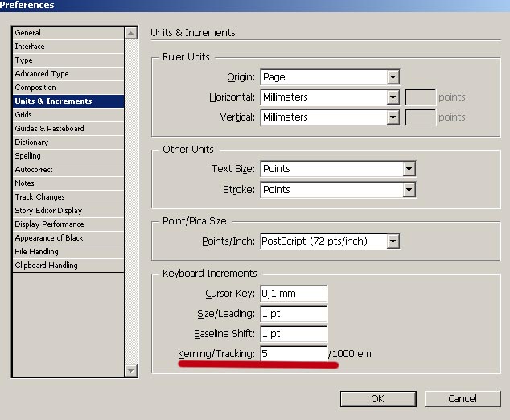The height and width of the screenshot is (420, 510).
Task: Open Advanced Type preferences
Action: [x=68, y=74]
